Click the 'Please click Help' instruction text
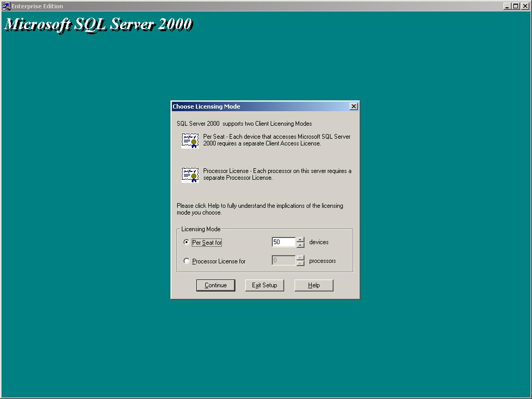 (260, 209)
